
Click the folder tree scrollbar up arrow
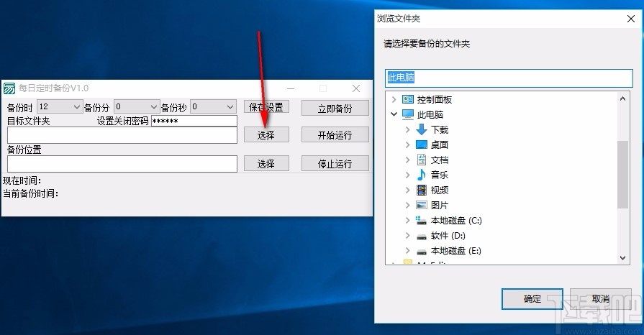pos(622,98)
